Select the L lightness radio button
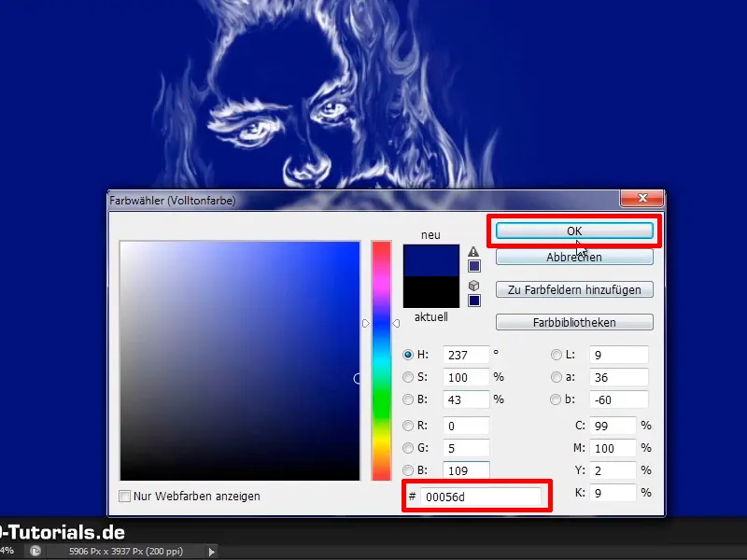Image resolution: width=747 pixels, height=560 pixels. pyautogui.click(x=556, y=355)
